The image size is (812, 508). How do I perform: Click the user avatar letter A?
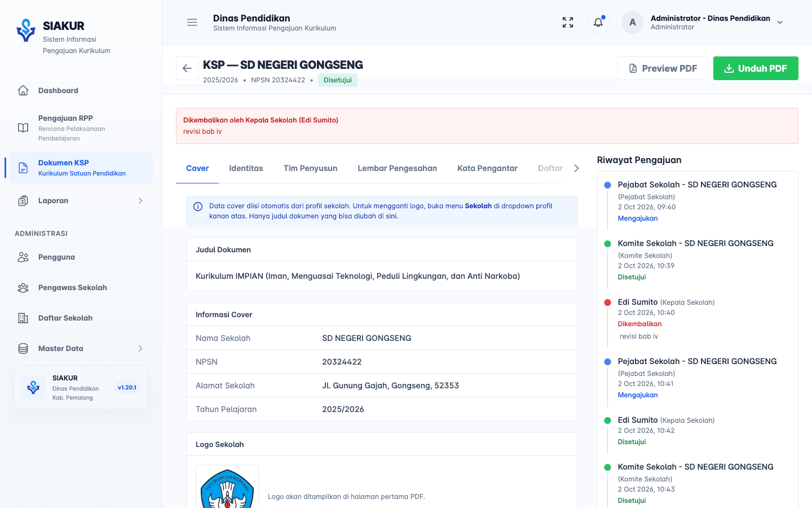[633, 23]
